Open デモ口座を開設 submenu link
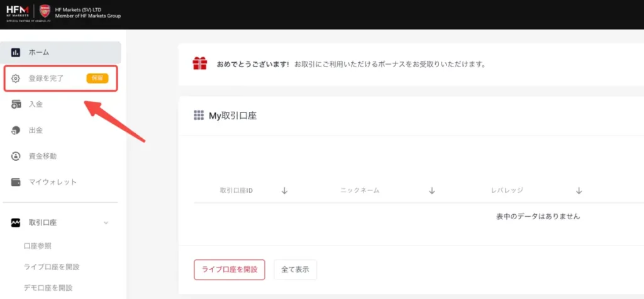644x299 pixels. 48,288
